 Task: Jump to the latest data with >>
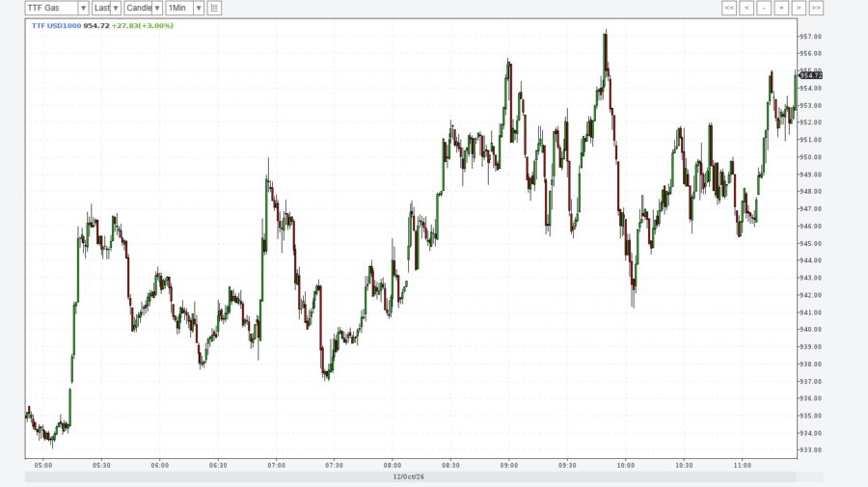tap(816, 8)
